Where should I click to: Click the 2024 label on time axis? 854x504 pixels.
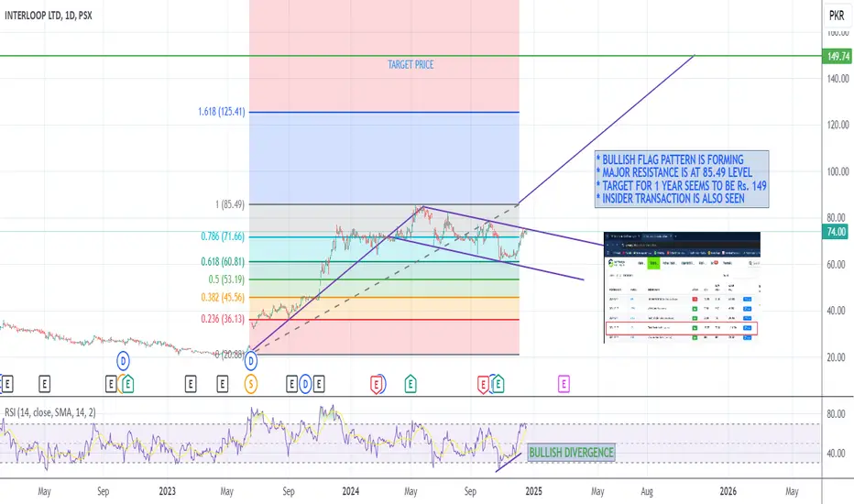pyautogui.click(x=351, y=491)
